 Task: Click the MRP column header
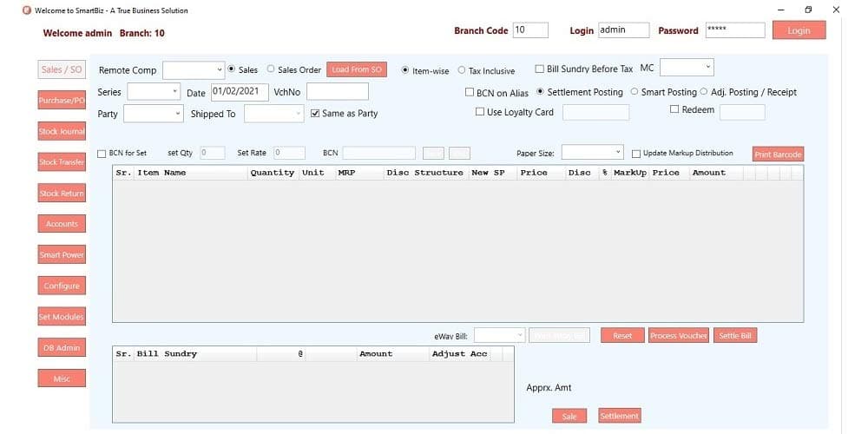point(360,173)
